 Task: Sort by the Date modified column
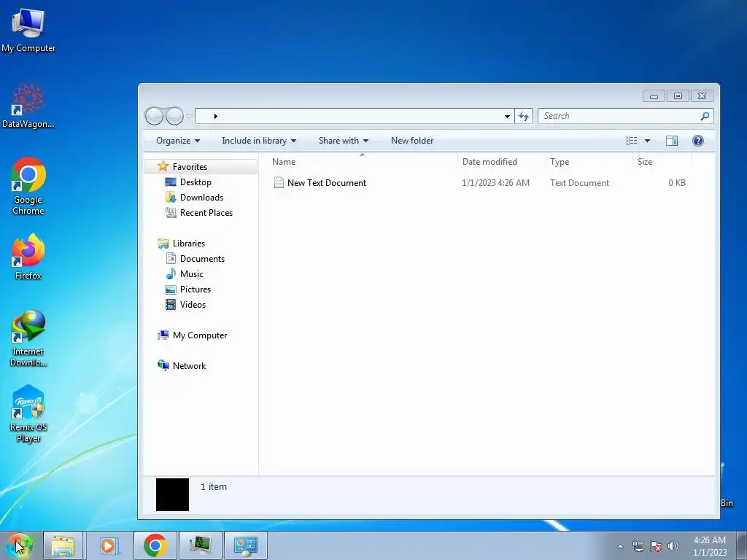501,161
